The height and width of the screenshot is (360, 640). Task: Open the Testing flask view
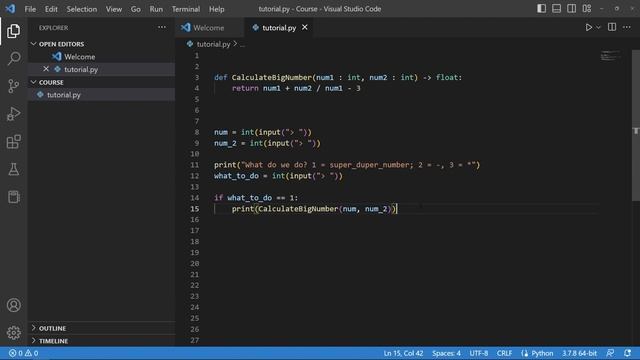[13, 169]
